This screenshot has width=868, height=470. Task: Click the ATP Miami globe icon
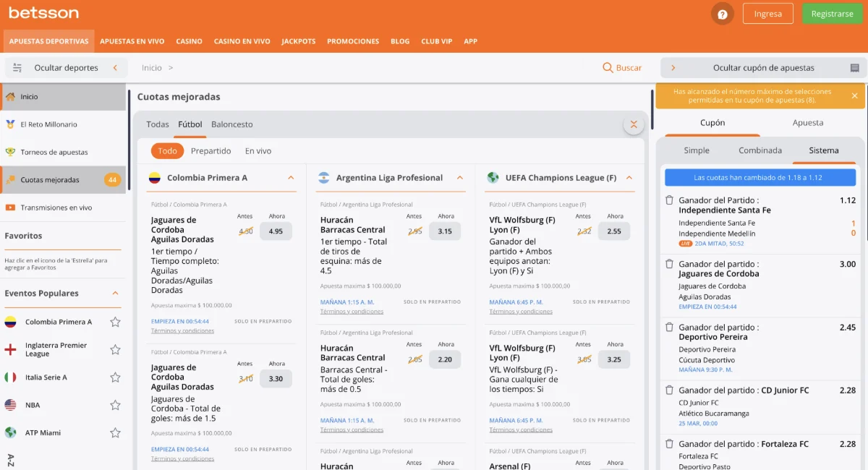10,432
